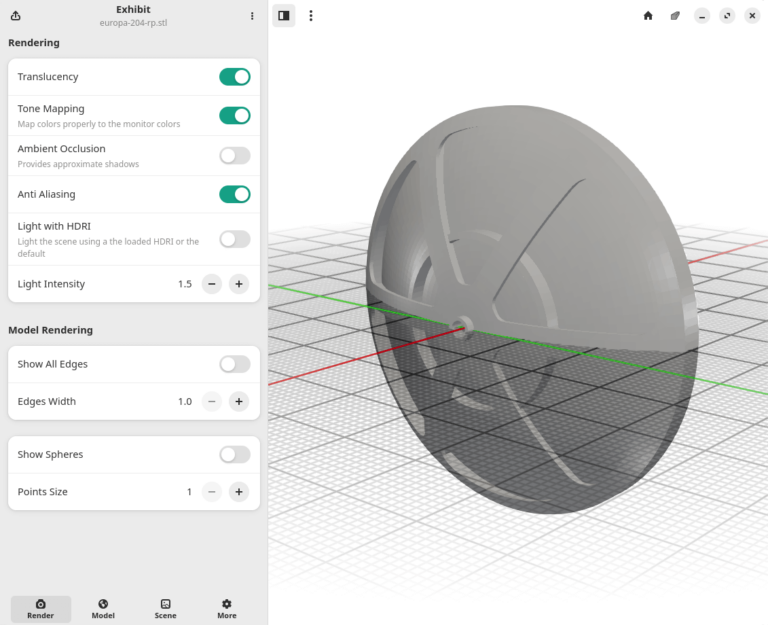Screen dimensions: 768x625
Task: Open the sidebar three-dot menu
Action: [x=252, y=16]
